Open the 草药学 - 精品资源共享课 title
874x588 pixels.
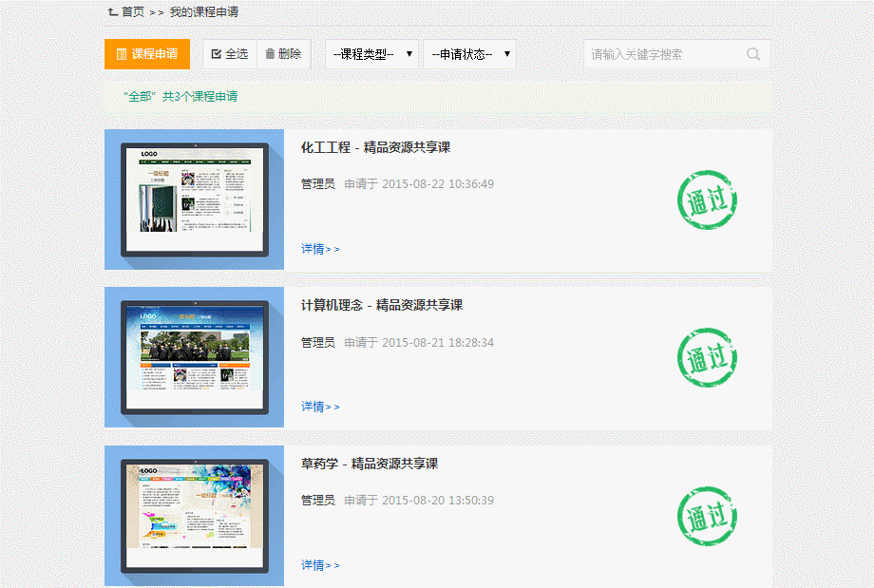370,464
